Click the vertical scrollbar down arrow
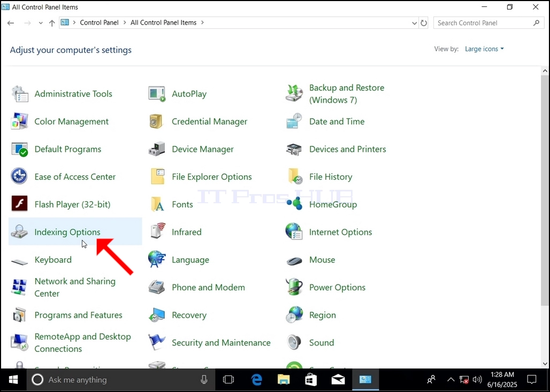The height and width of the screenshot is (392, 550). click(545, 364)
